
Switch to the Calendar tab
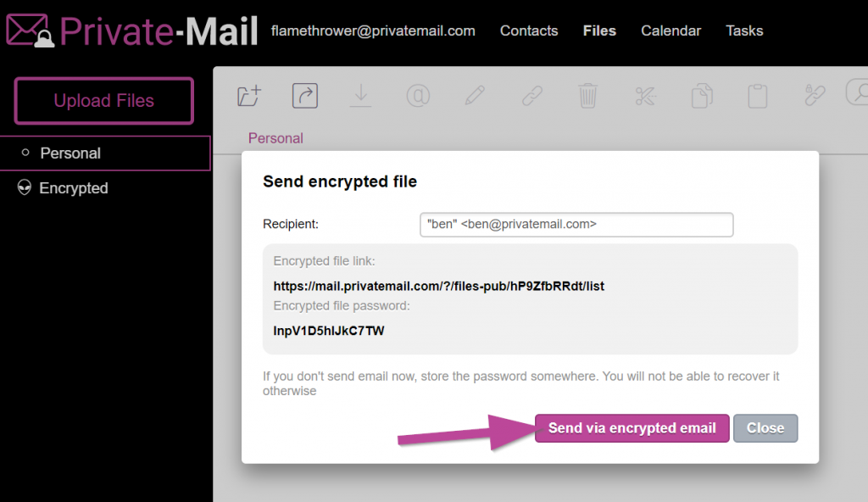(x=670, y=31)
